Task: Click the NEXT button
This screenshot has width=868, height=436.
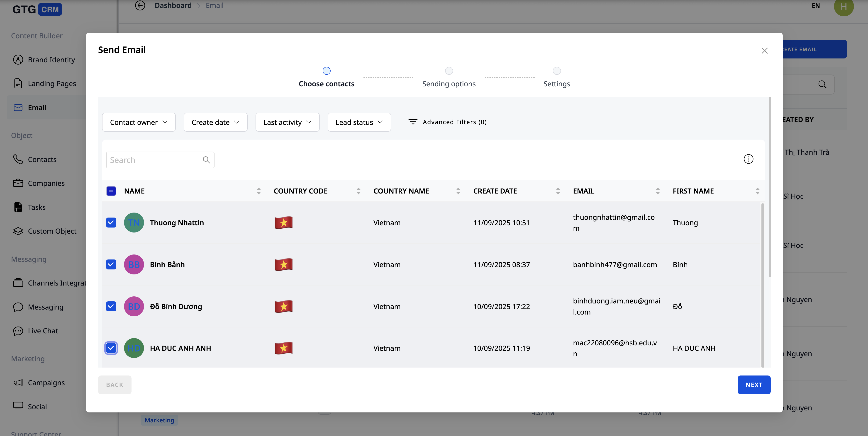Action: 753,385
